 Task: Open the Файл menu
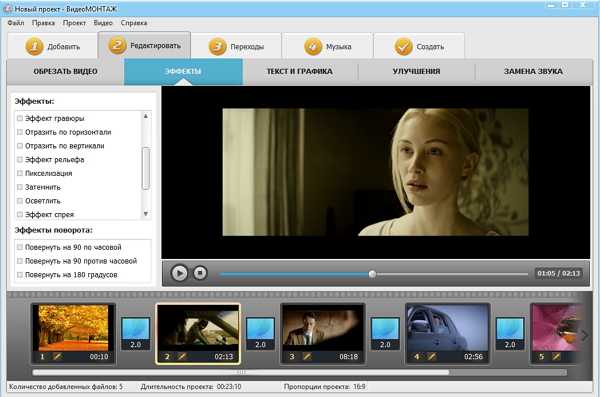(16, 23)
